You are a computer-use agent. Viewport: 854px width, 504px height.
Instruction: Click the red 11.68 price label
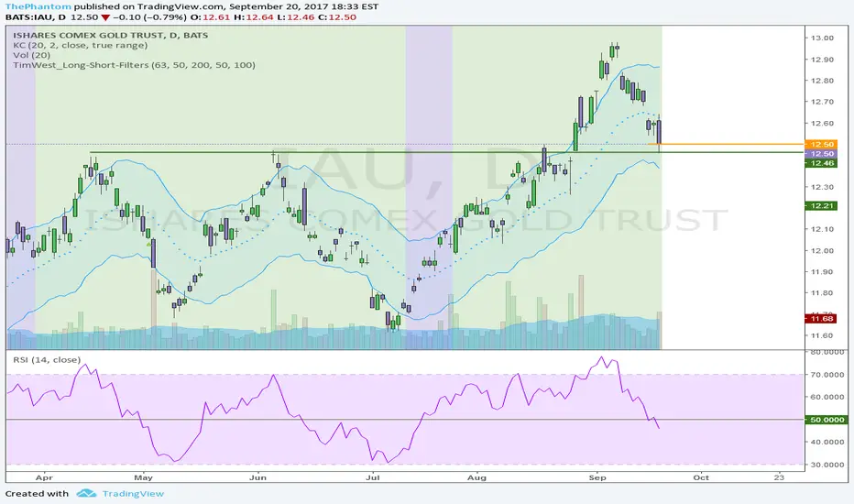[821, 318]
